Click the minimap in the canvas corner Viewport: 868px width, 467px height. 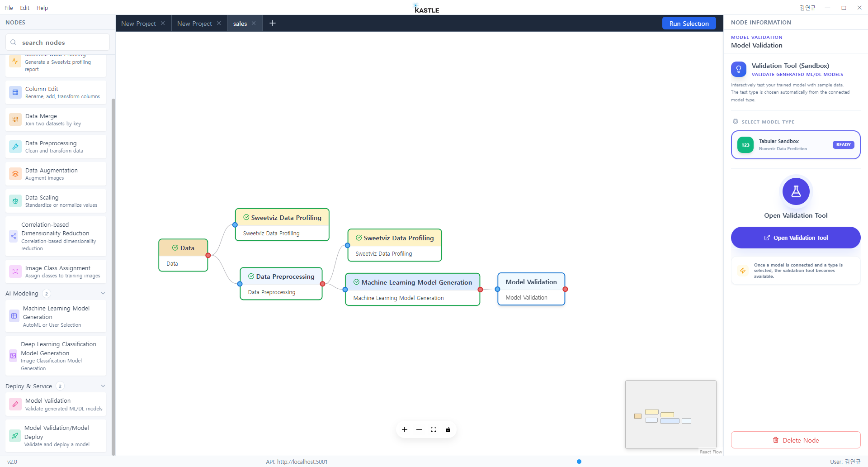point(671,415)
